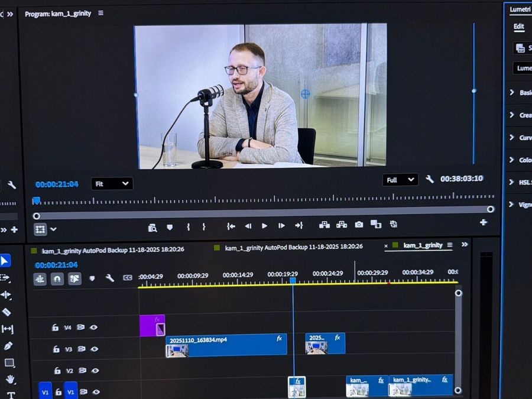Select the Track Select Forward tool

click(x=5, y=278)
